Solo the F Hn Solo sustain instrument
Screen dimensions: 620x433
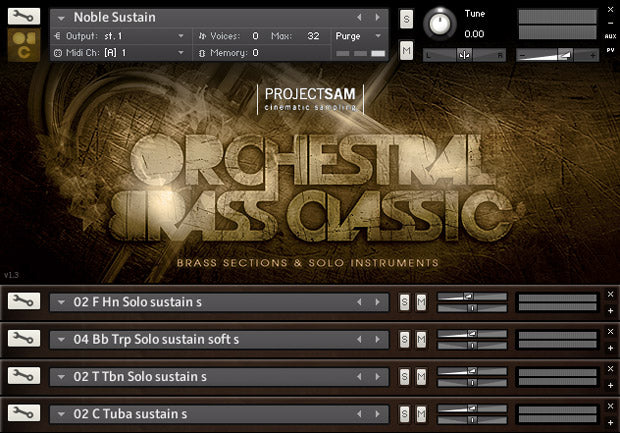coord(404,303)
